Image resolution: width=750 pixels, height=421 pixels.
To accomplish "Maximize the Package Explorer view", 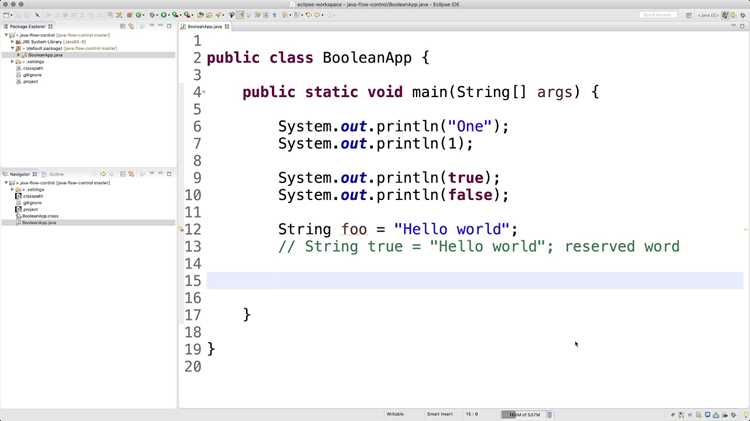I will (169, 26).
